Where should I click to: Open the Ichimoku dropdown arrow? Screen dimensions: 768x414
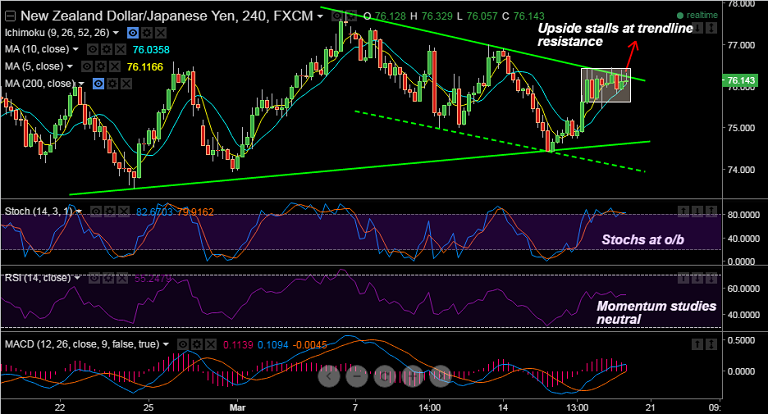(116, 33)
